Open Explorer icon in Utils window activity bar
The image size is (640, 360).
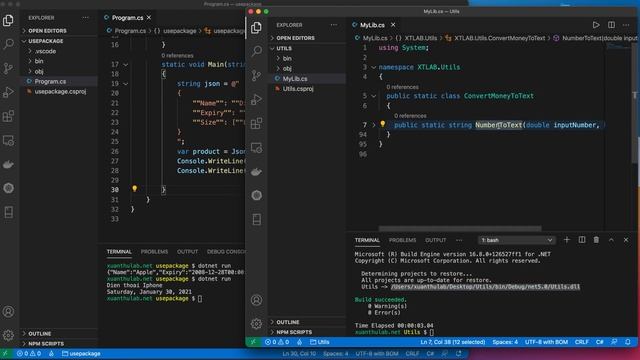pyautogui.click(x=256, y=27)
